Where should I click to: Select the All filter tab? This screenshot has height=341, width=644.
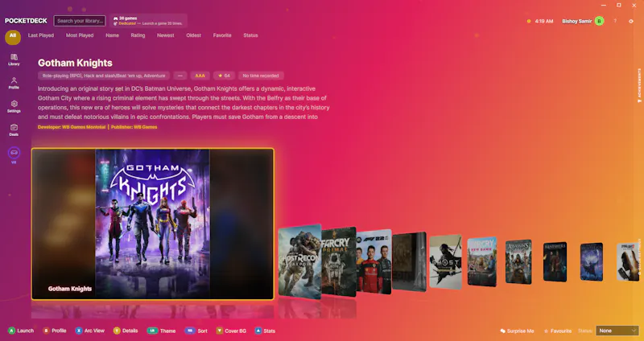[x=13, y=35]
